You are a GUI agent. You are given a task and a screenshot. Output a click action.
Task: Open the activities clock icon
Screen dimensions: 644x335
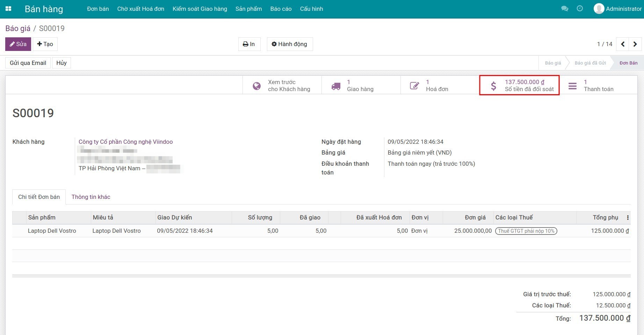point(580,8)
